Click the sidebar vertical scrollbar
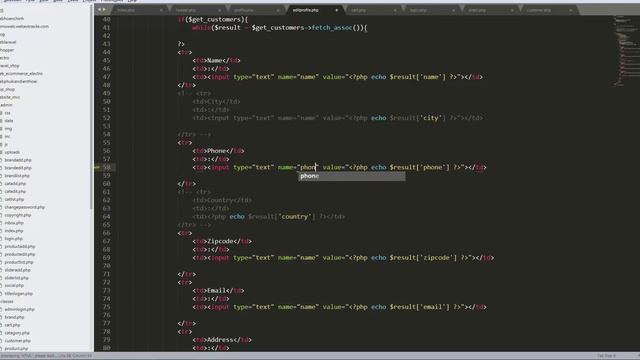Screen dimensions: 640x360 tap(91, 106)
